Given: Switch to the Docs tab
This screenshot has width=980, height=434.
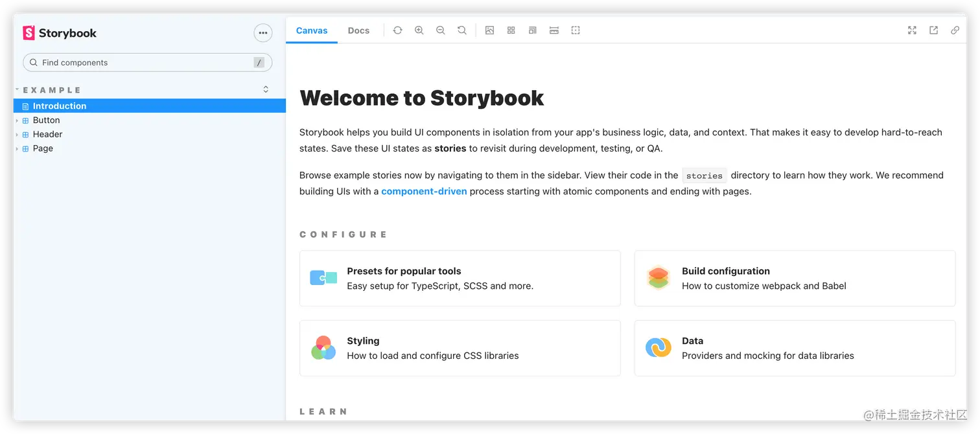Looking at the screenshot, I should (x=358, y=30).
